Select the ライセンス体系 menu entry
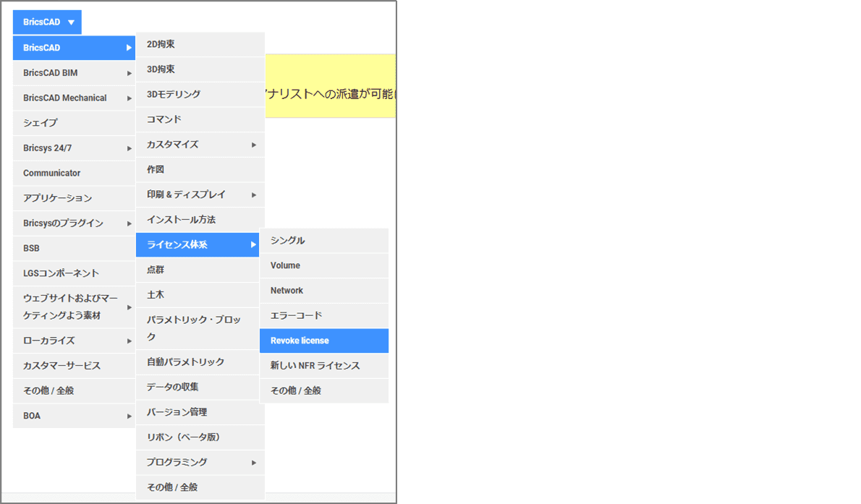 [195, 244]
